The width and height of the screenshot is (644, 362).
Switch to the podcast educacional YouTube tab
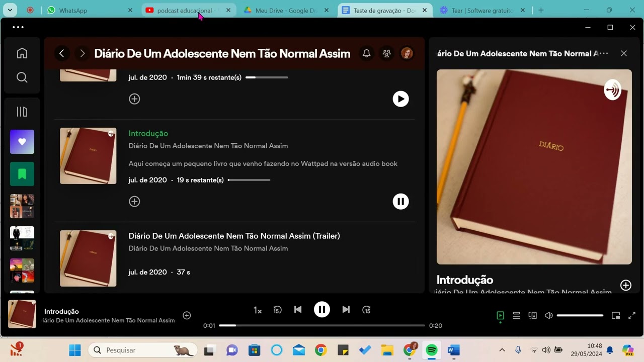[188, 10]
